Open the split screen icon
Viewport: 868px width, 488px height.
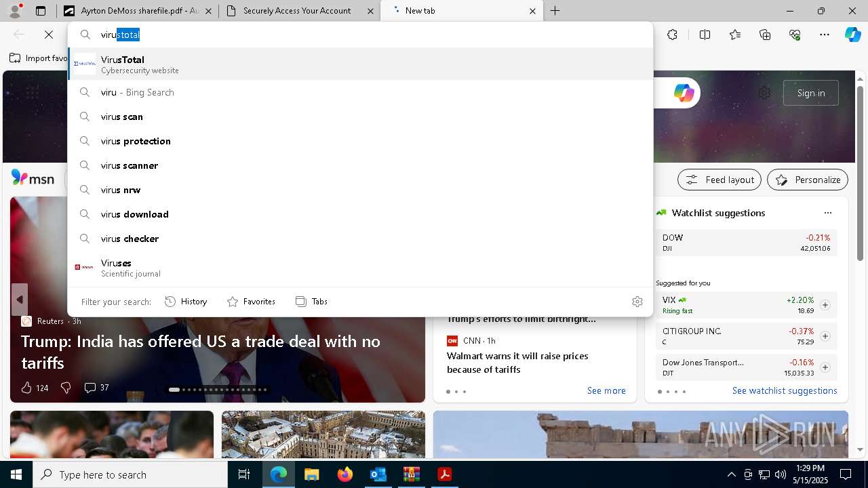coord(705,35)
